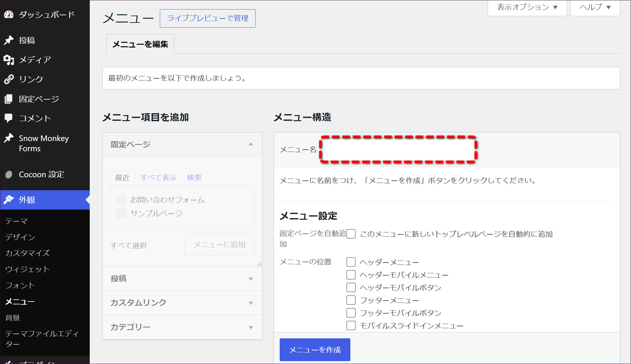Select the 最近 tab in 固定ページ
The image size is (631, 364).
[122, 178]
